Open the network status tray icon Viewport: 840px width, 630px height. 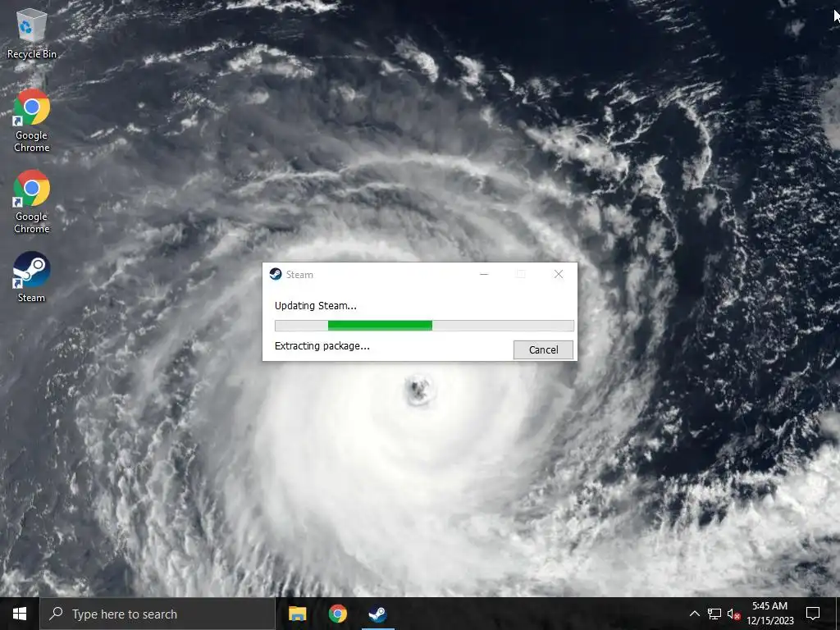[714, 614]
